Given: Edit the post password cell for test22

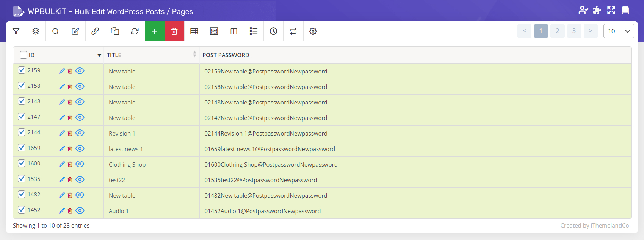Looking at the screenshot, I should [260, 180].
